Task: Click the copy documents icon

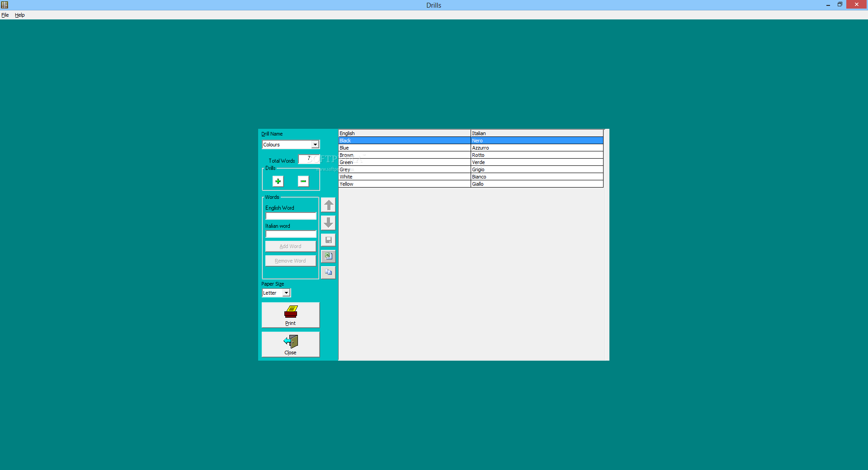Action: (328, 273)
